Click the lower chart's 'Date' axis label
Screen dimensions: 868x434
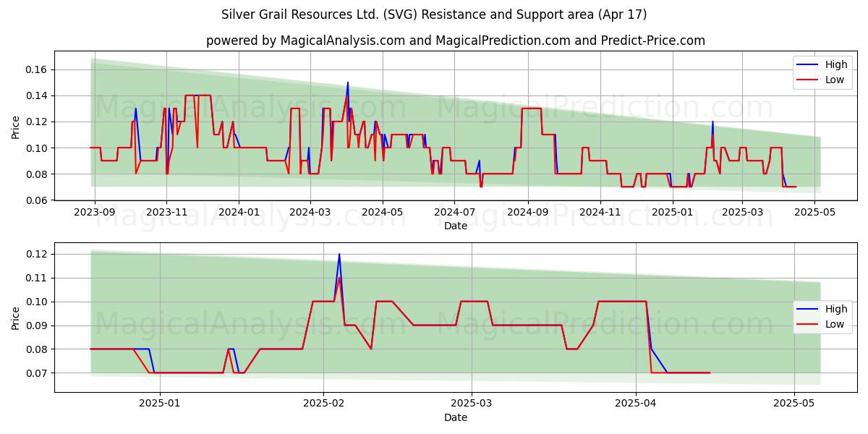pyautogui.click(x=456, y=417)
